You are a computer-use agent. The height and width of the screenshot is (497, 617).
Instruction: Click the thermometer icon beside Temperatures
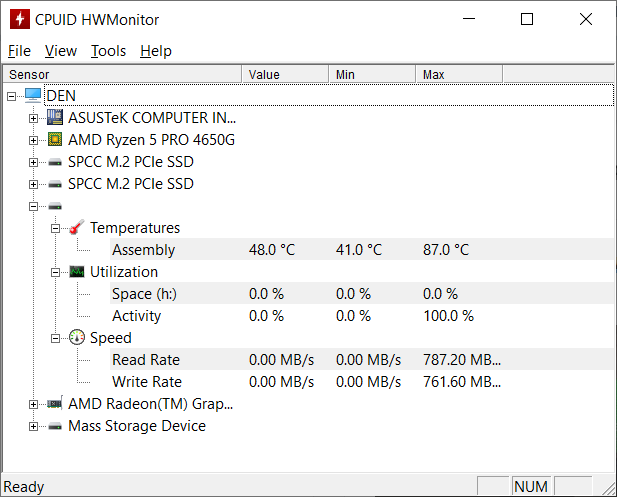pos(77,227)
